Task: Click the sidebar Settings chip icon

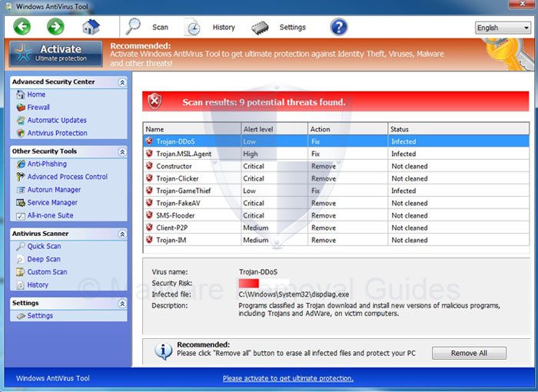Action: pyautogui.click(x=21, y=316)
